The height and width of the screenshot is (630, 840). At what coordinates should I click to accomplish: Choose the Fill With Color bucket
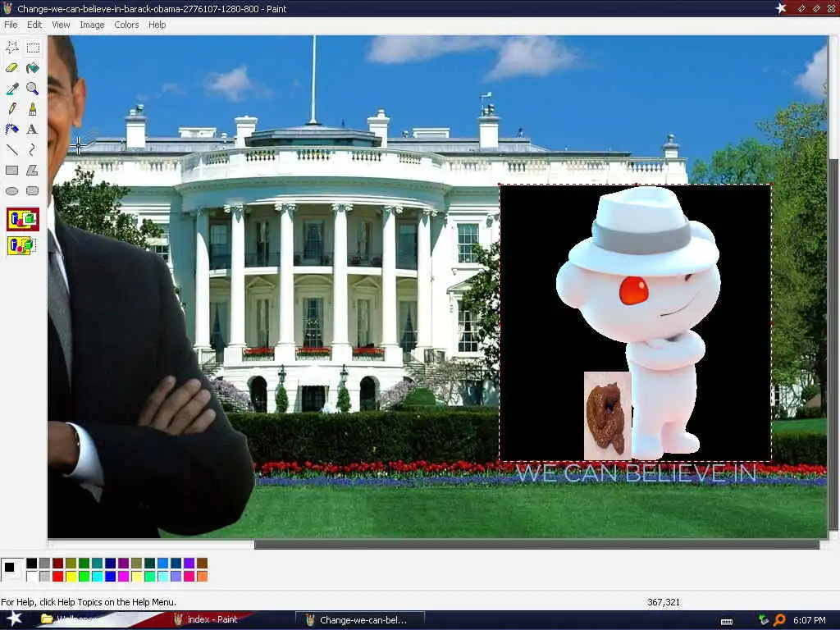[33, 68]
